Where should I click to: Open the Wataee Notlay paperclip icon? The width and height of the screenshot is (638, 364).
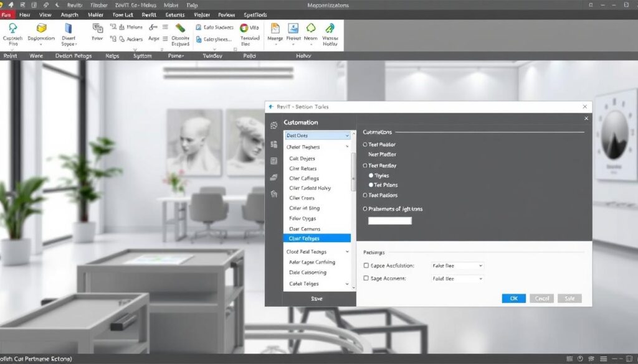[330, 28]
